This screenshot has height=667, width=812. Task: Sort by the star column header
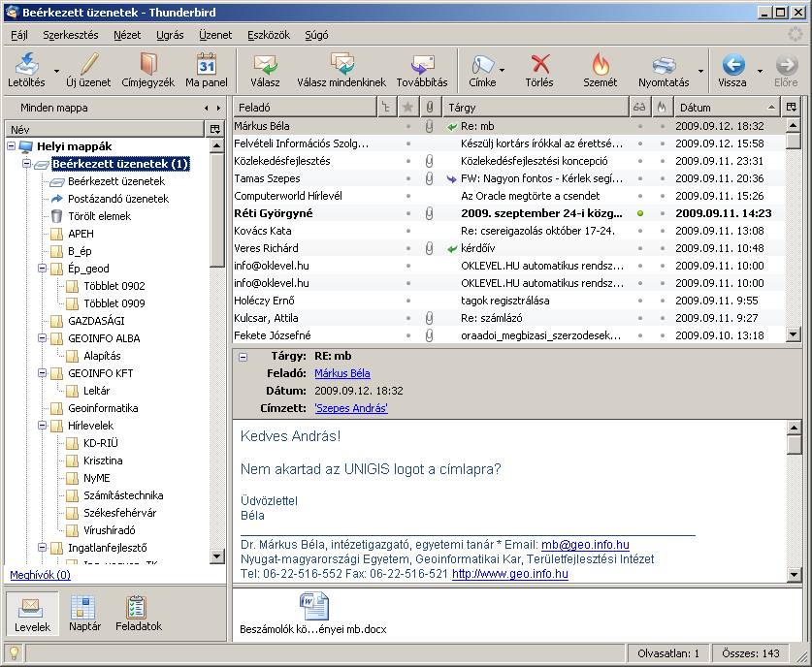pyautogui.click(x=408, y=107)
